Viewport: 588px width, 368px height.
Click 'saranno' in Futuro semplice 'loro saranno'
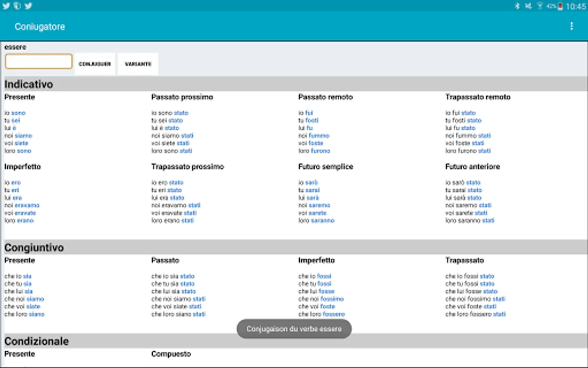[x=323, y=220]
